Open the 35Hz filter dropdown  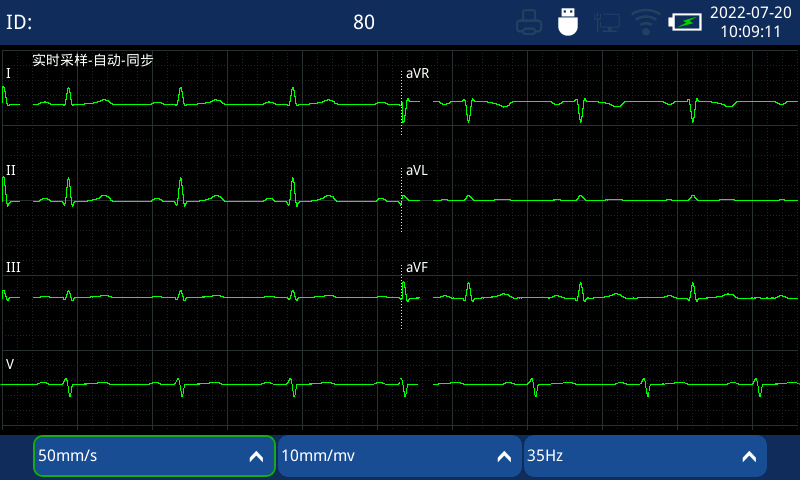pos(644,456)
